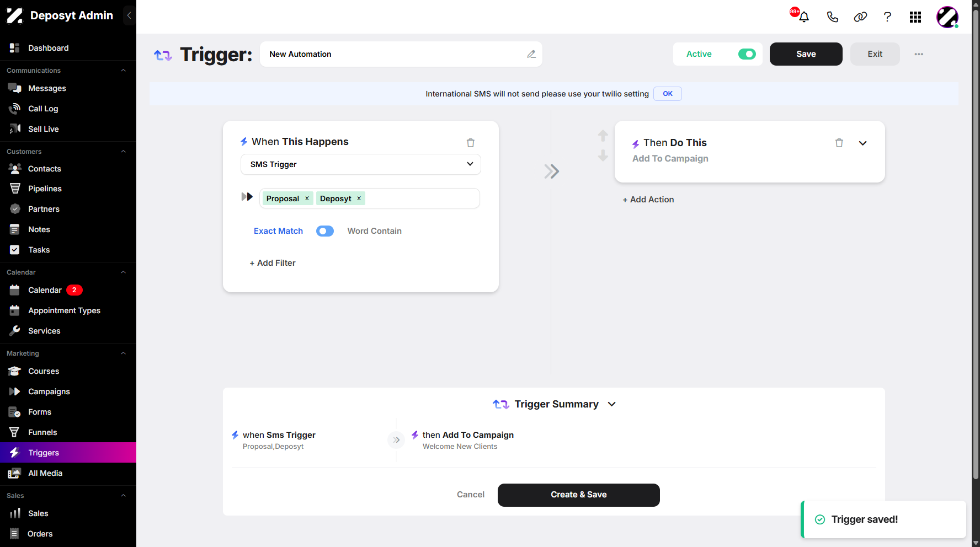The image size is (980, 547).
Task: Dismiss SMS notice with OK
Action: click(668, 94)
